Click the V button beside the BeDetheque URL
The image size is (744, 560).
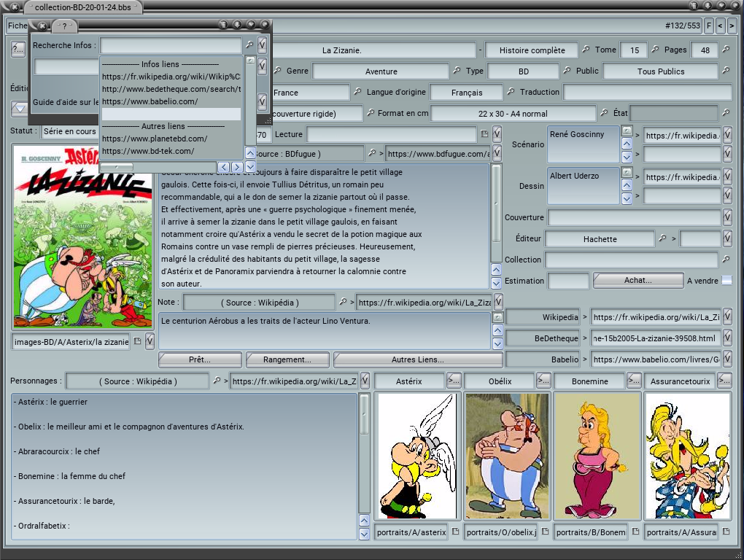pyautogui.click(x=727, y=338)
